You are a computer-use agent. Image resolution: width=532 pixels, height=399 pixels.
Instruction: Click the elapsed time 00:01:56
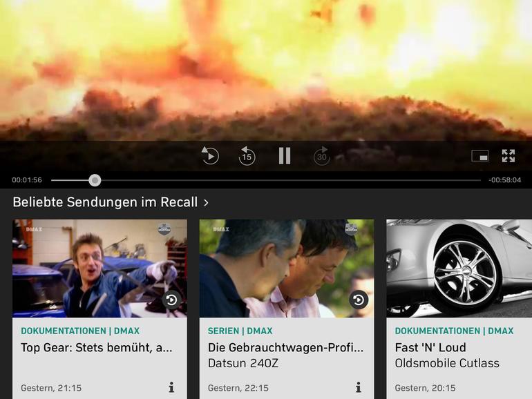pos(27,180)
